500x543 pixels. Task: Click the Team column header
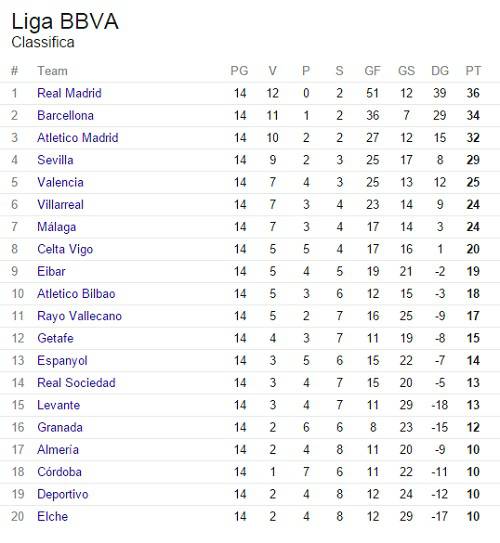click(53, 71)
